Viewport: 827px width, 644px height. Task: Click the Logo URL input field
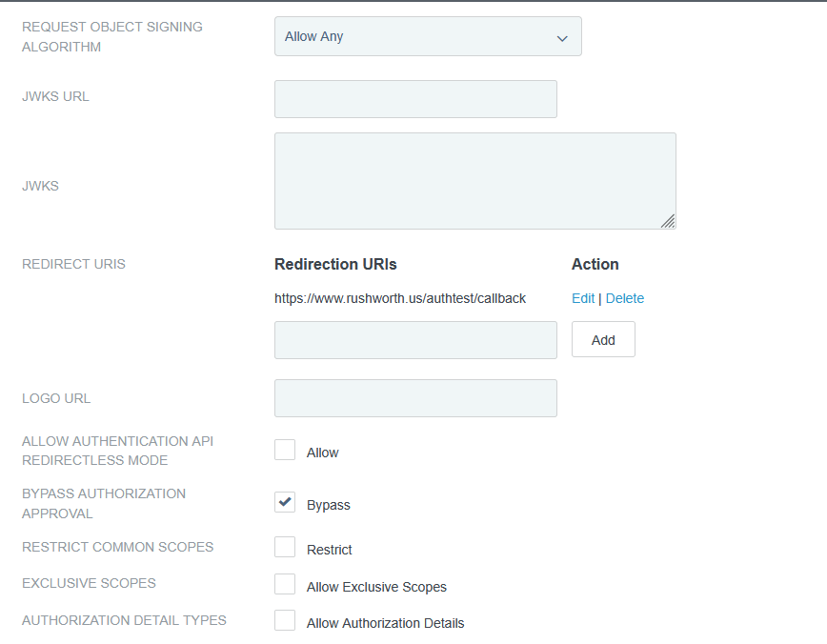click(415, 398)
